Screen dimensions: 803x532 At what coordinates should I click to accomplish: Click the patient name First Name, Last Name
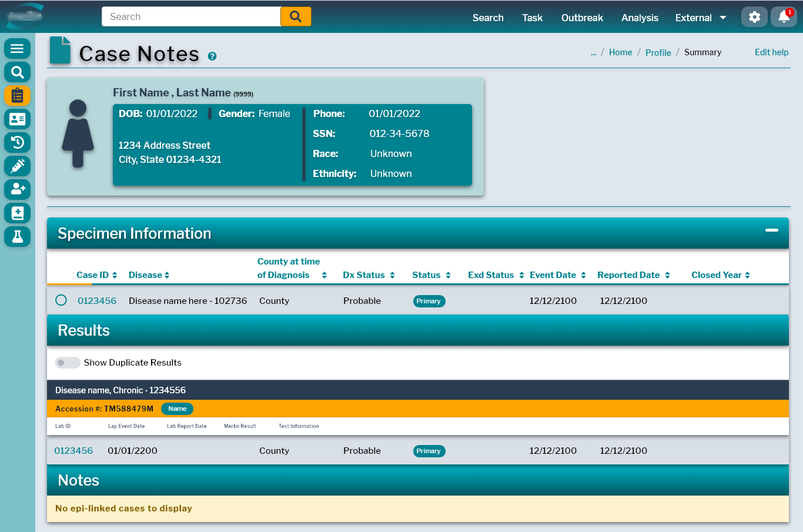tap(172, 92)
